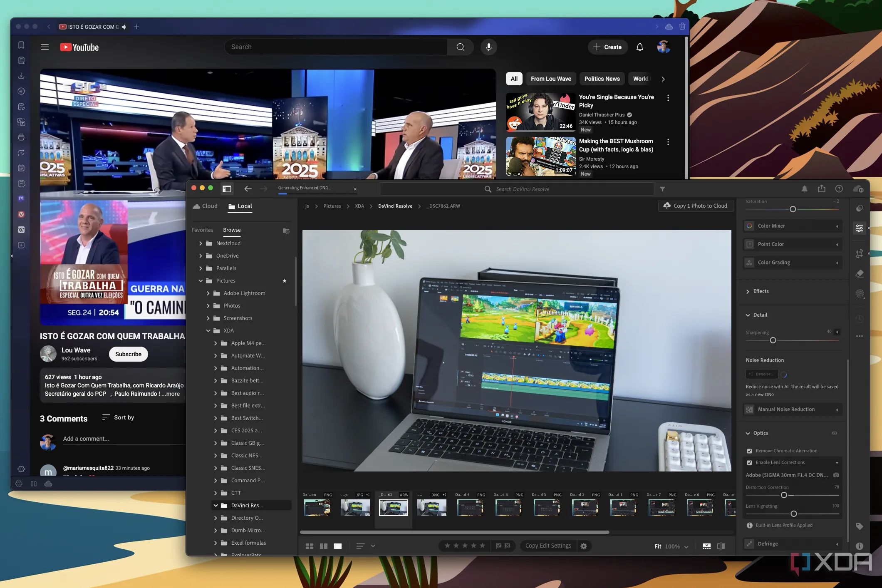Open the crop and rotate tool

coord(860,253)
